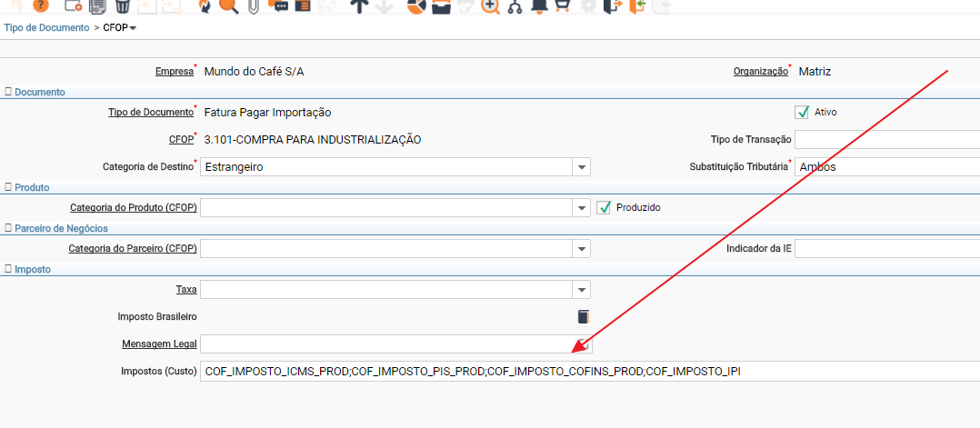Viewport: 980px width, 428px height.
Task: Collapse the Produto section
Action: point(8,187)
